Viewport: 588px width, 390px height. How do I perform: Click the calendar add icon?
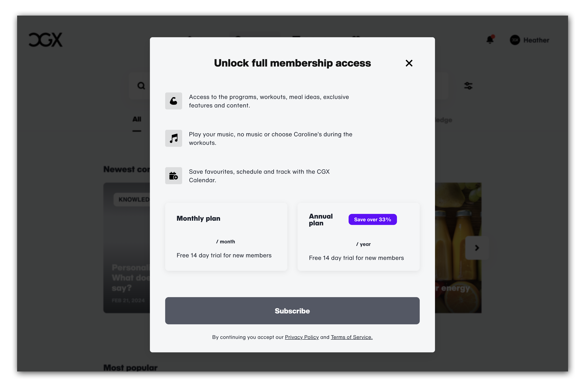pos(173,176)
